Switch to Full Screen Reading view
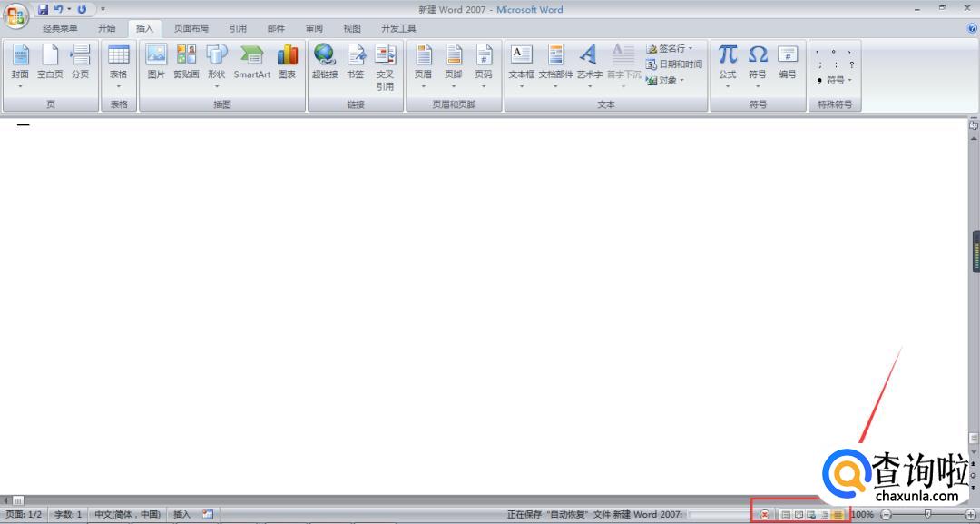Viewport: 980px width, 524px height. click(x=799, y=515)
